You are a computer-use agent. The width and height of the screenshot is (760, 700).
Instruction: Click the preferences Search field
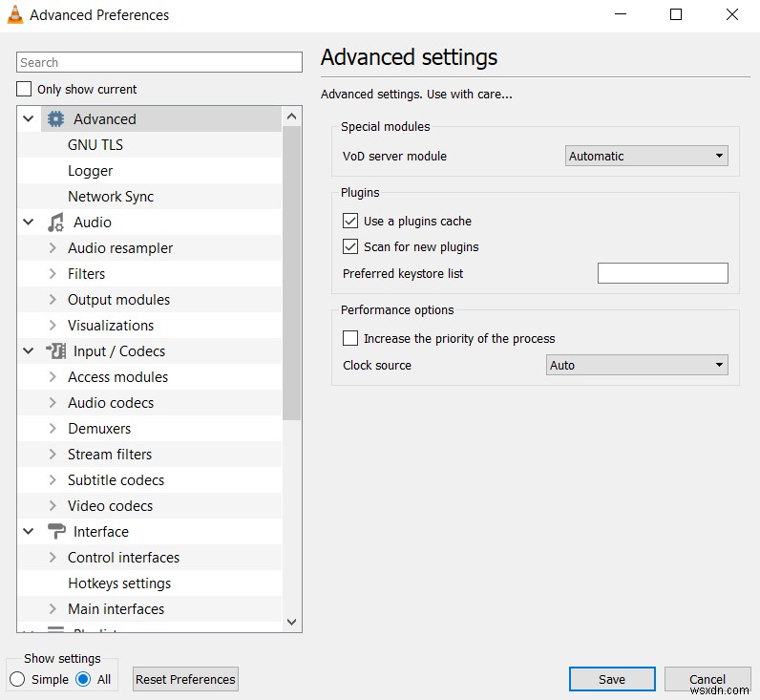tap(159, 62)
